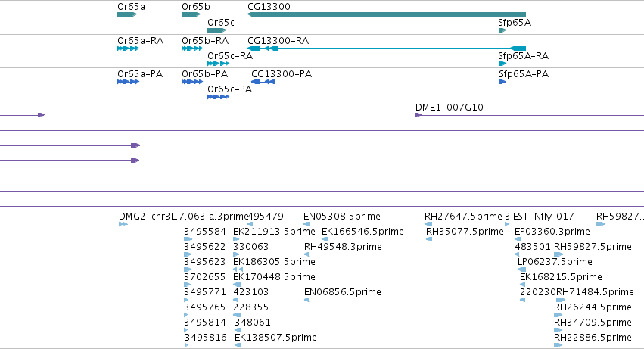This screenshot has height=349, width=644.
Task: Select EST arrow under EN05308.5prime
Action: point(306,224)
